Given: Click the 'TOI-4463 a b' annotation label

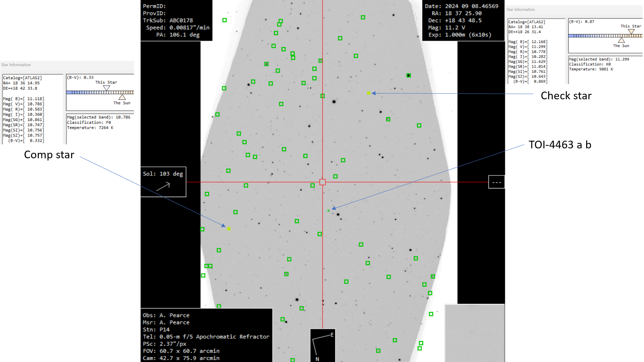Looking at the screenshot, I should [559, 145].
